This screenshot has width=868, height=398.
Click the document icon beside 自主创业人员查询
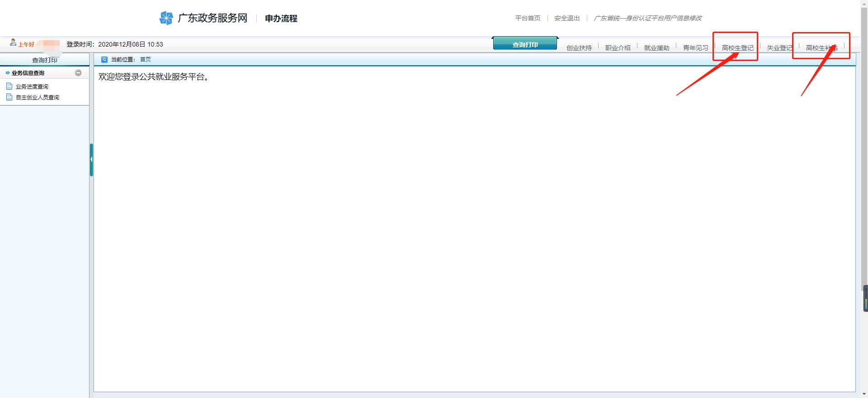tap(9, 97)
